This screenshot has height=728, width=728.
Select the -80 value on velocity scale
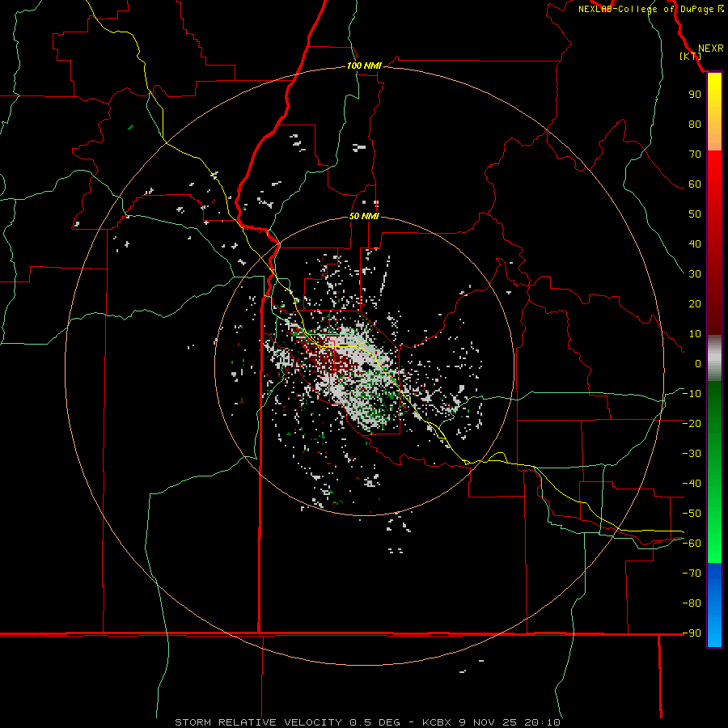tap(692, 603)
